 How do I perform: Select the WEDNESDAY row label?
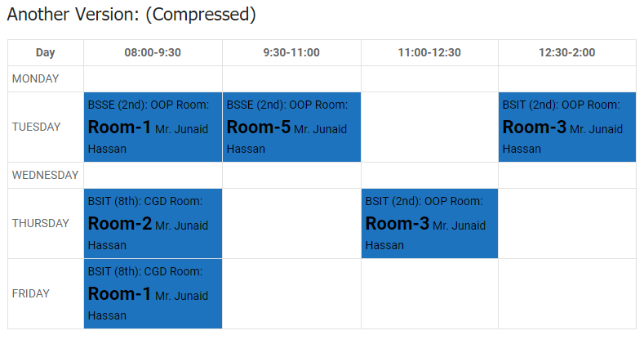pyautogui.click(x=45, y=175)
